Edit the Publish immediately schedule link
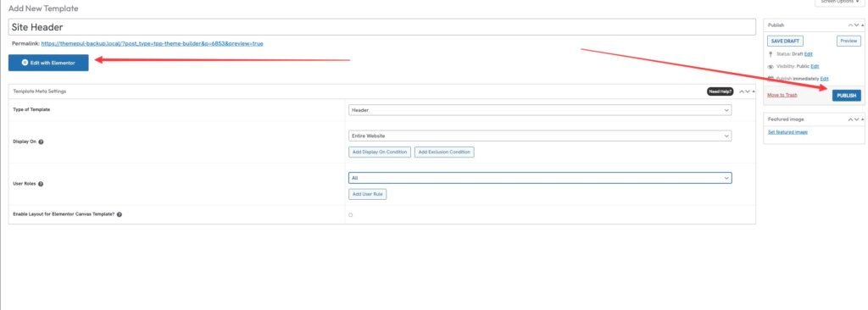 (825, 79)
